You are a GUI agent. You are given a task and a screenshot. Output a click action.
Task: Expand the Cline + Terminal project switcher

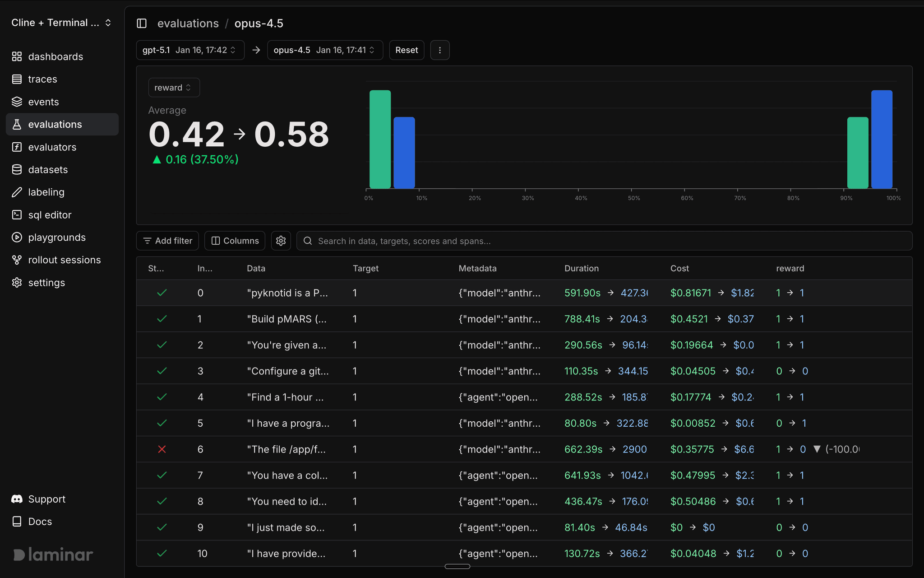coord(61,23)
